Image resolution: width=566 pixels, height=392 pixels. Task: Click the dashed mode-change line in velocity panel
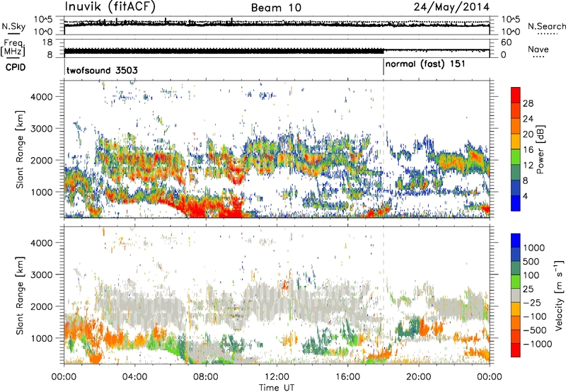click(383, 295)
